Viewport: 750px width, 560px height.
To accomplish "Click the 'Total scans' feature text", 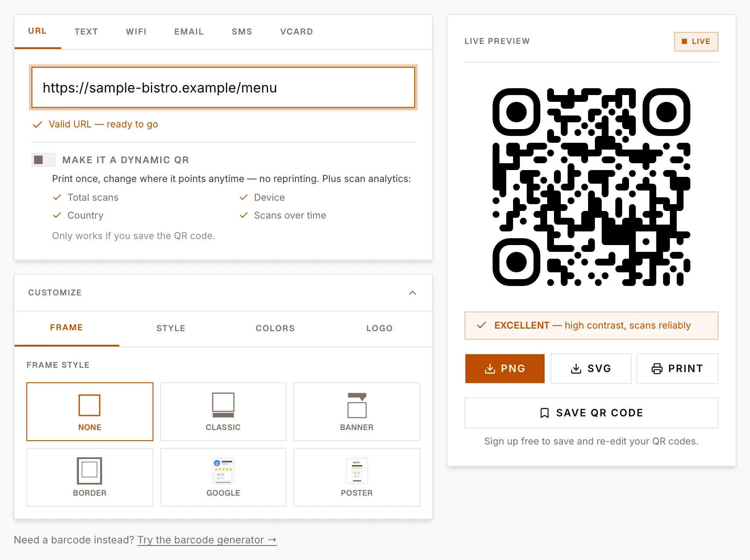I will (93, 197).
